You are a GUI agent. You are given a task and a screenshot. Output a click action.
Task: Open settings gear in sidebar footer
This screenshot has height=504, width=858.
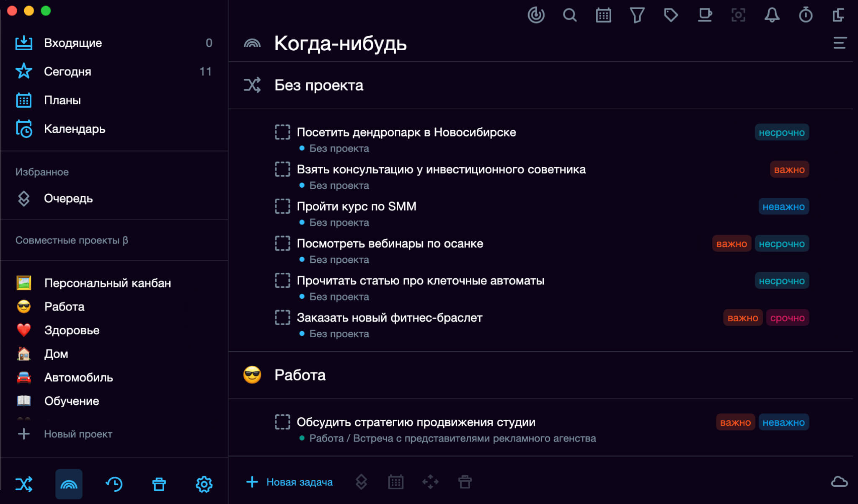pyautogui.click(x=204, y=484)
